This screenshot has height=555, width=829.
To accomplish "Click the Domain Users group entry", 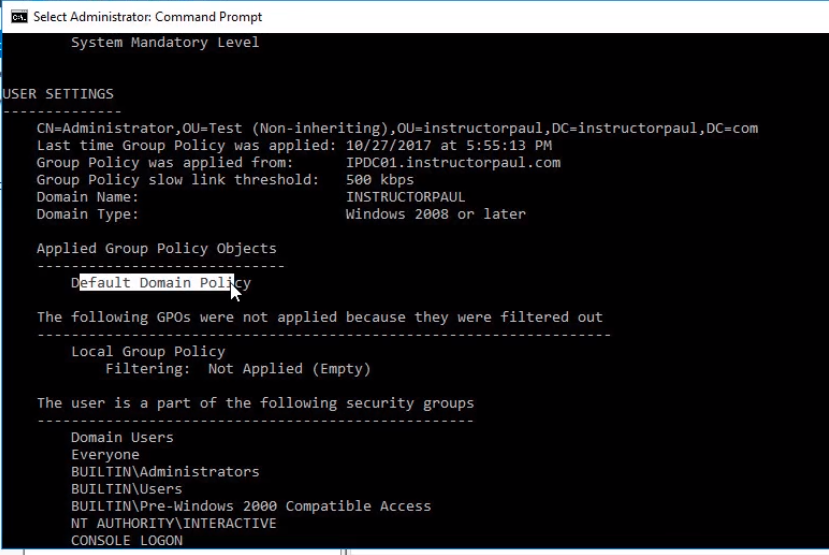I will coord(122,438).
